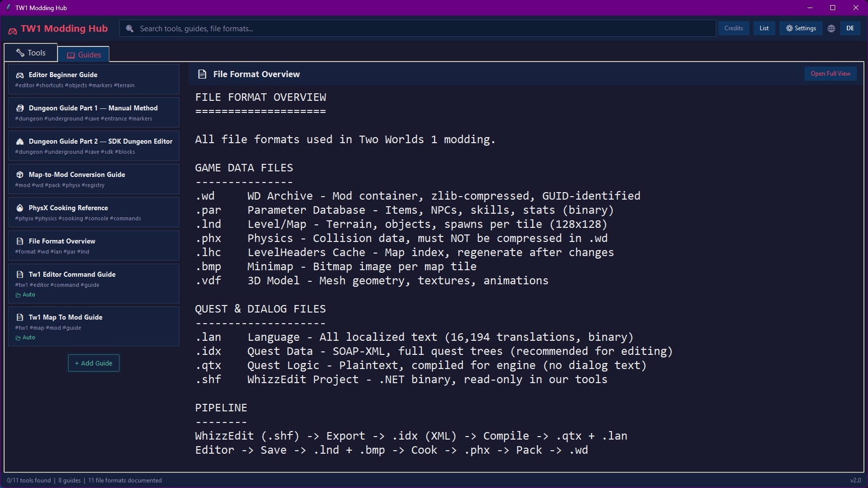Viewport: 868px width, 488px height.
Task: Click the File Format Overview header title
Action: (257, 74)
